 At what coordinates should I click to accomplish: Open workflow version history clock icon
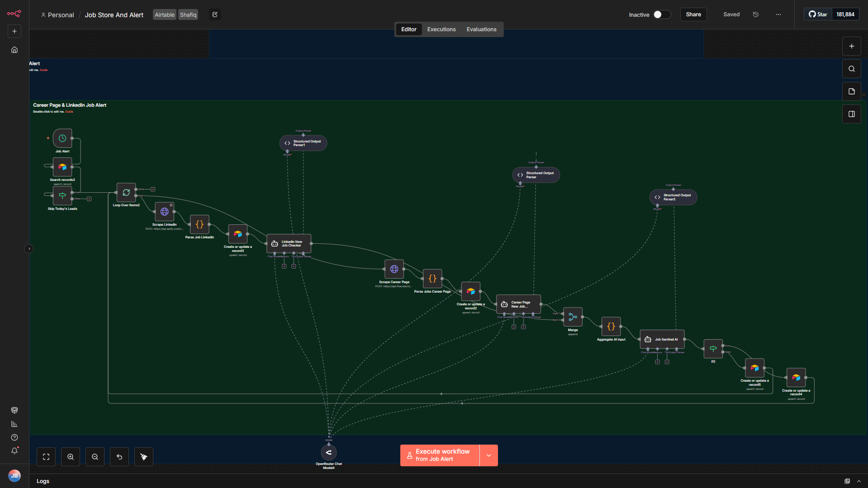coord(755,14)
